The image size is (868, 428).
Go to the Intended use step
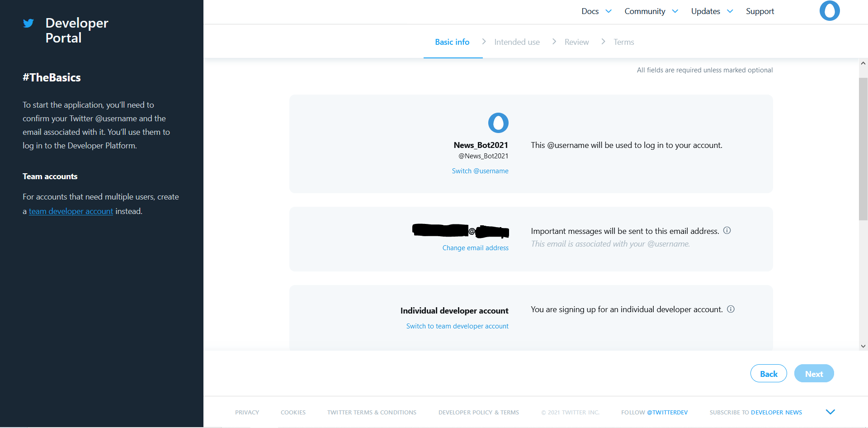pyautogui.click(x=517, y=42)
